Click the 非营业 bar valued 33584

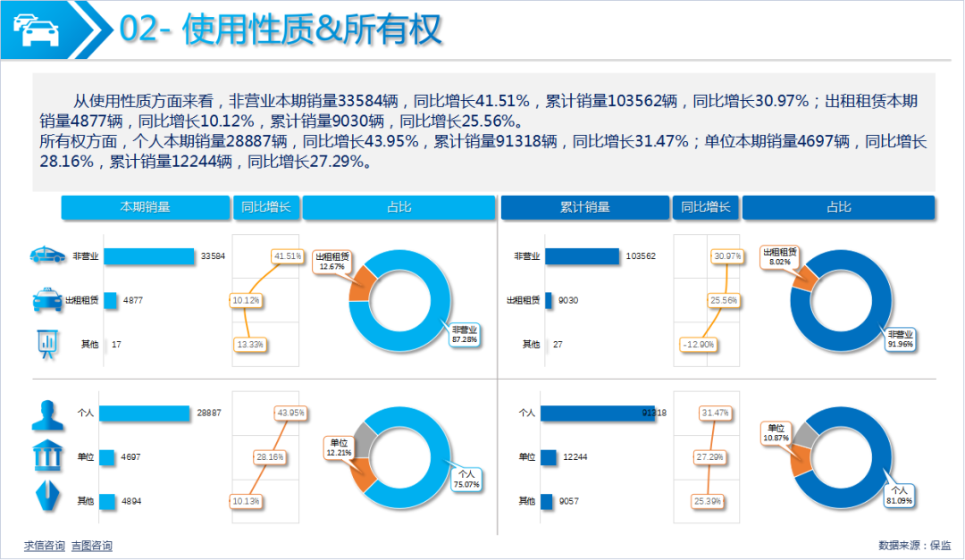tap(149, 256)
